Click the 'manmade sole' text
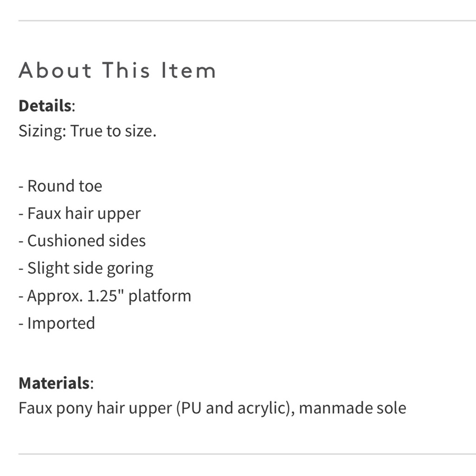 pyautogui.click(x=353, y=408)
